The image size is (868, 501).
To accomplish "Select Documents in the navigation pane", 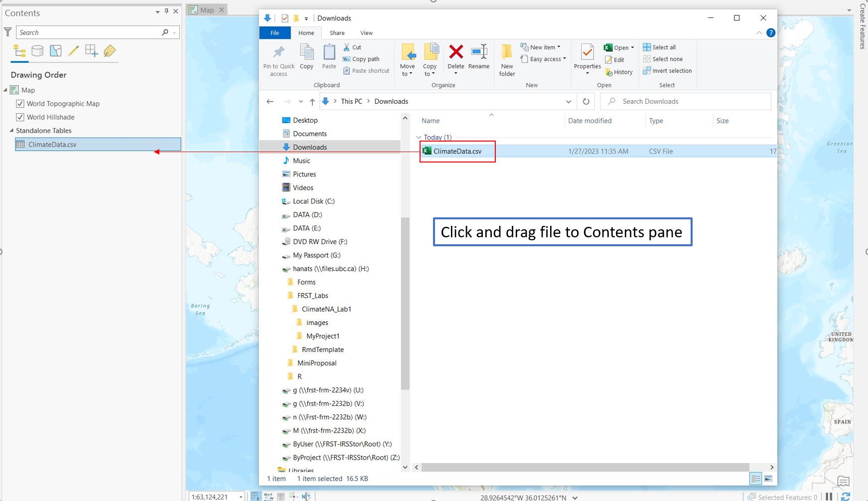I will tap(309, 134).
